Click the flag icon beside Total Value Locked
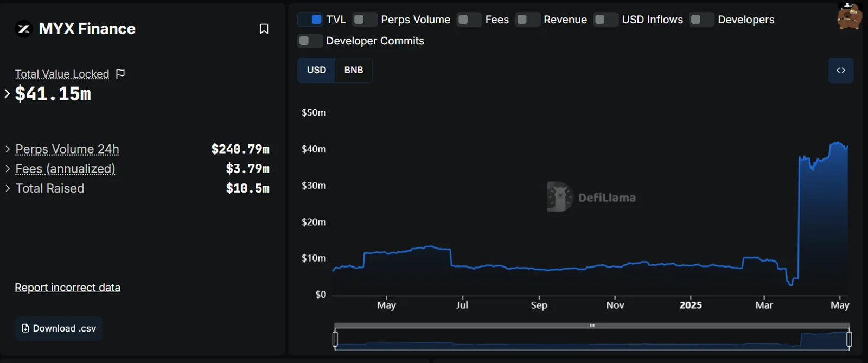 tap(120, 73)
